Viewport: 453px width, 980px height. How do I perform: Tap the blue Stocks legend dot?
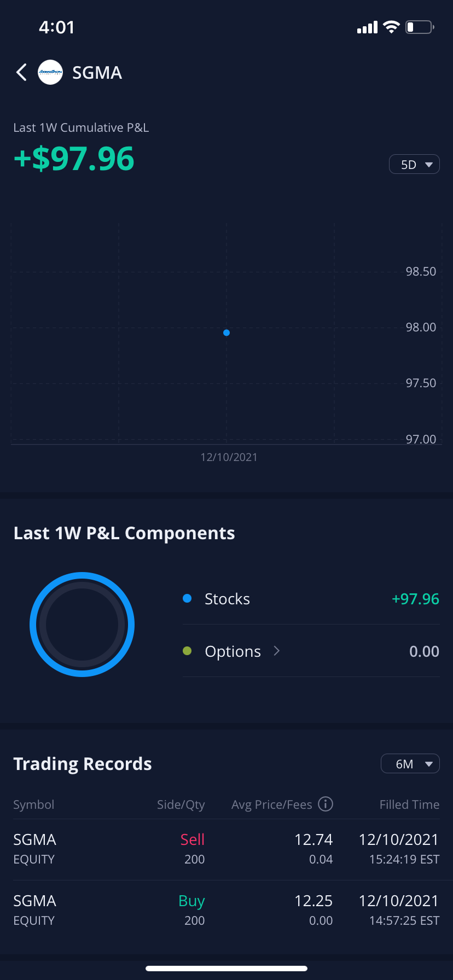187,598
